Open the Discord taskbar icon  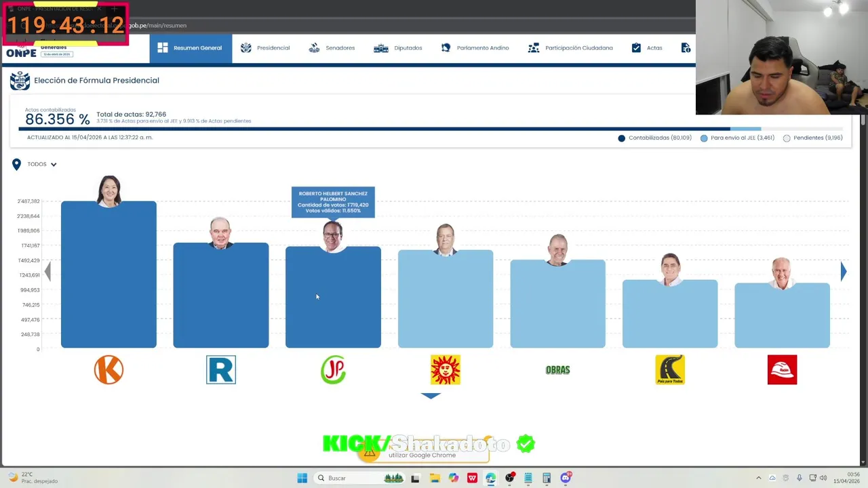pos(566,478)
